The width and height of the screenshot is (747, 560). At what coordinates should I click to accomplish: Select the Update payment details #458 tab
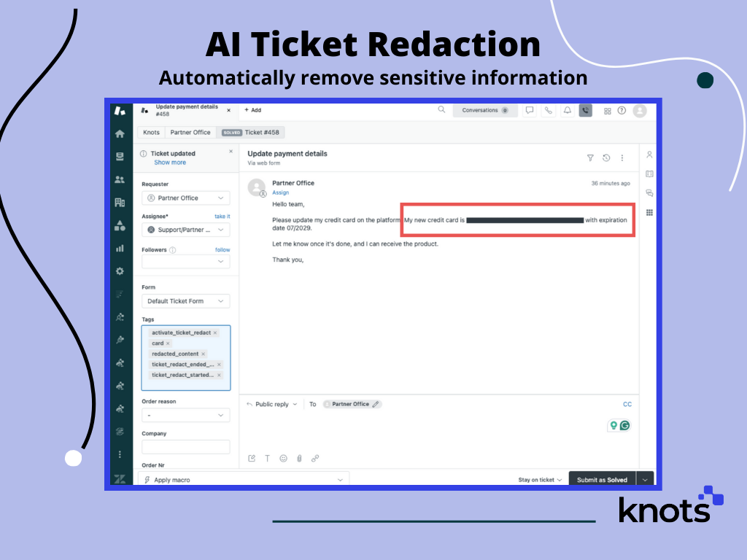pyautogui.click(x=185, y=110)
